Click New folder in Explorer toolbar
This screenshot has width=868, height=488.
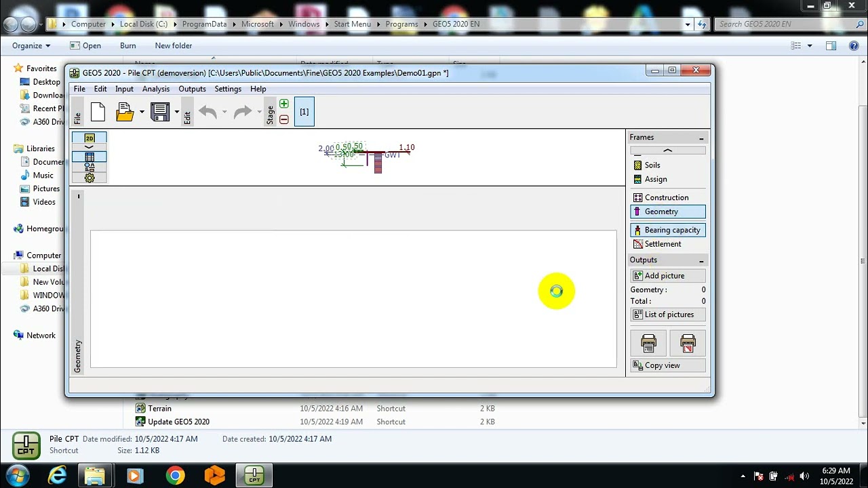pos(173,45)
